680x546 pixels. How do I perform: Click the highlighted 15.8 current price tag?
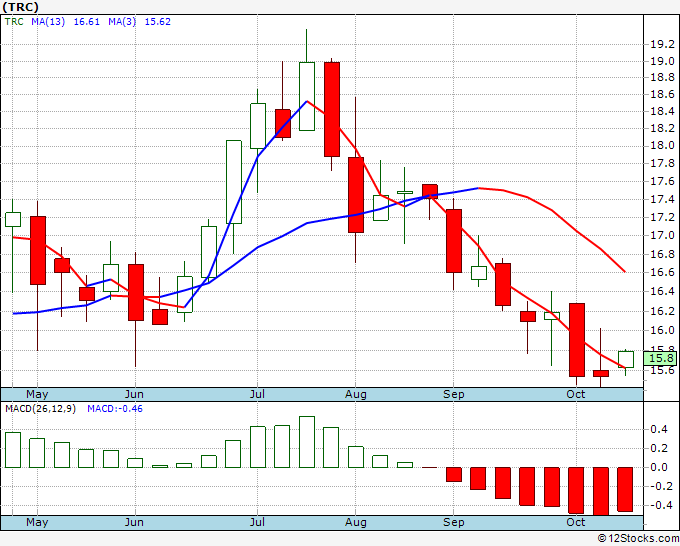point(660,358)
